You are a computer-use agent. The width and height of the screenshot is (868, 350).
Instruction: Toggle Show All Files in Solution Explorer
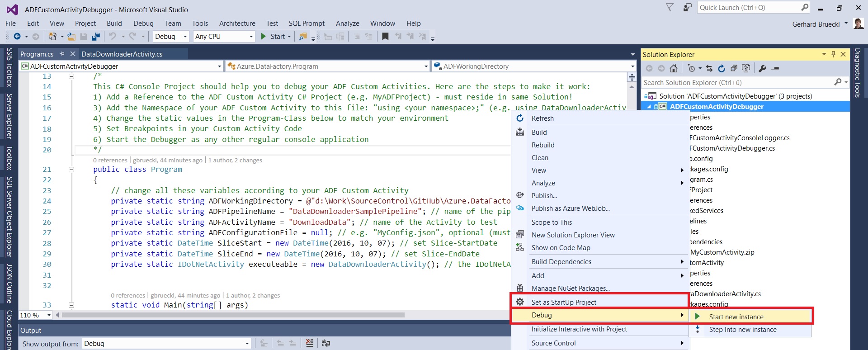point(746,68)
